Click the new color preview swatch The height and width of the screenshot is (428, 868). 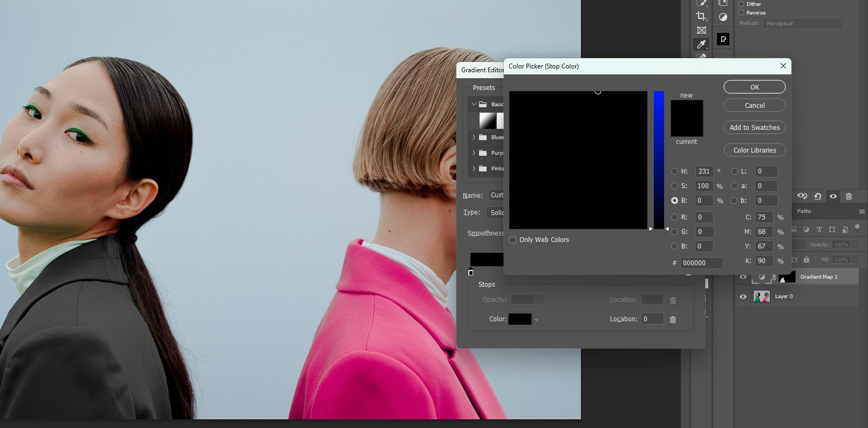coord(687,109)
